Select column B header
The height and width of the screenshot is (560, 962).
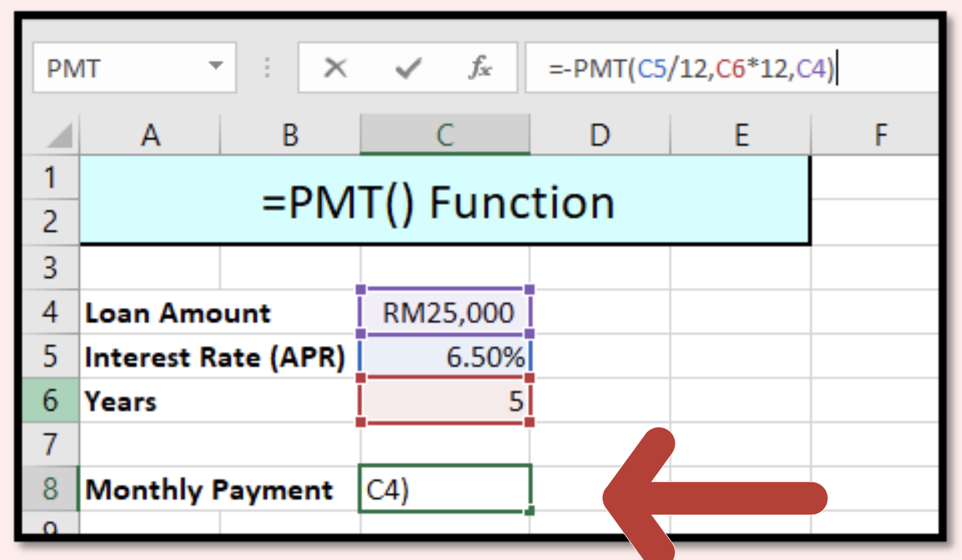click(291, 135)
